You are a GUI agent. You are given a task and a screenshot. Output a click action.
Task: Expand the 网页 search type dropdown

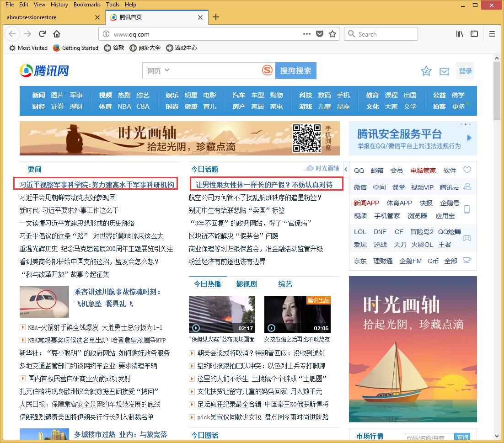click(158, 70)
